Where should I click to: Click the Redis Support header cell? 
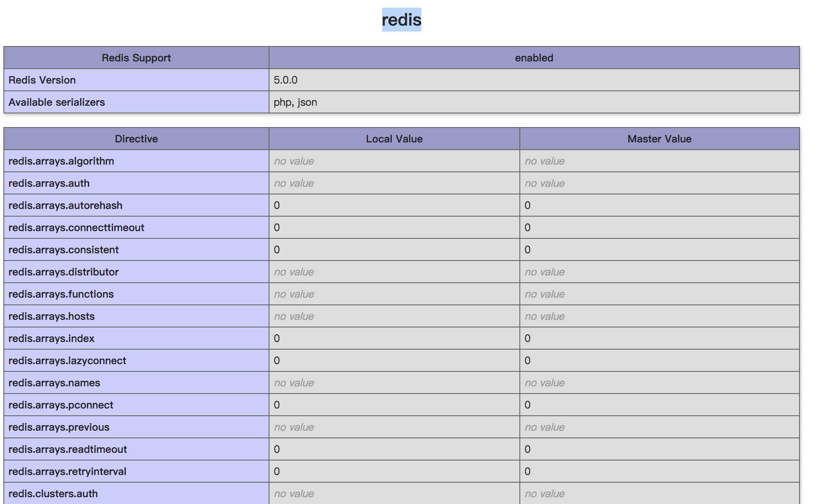click(136, 58)
